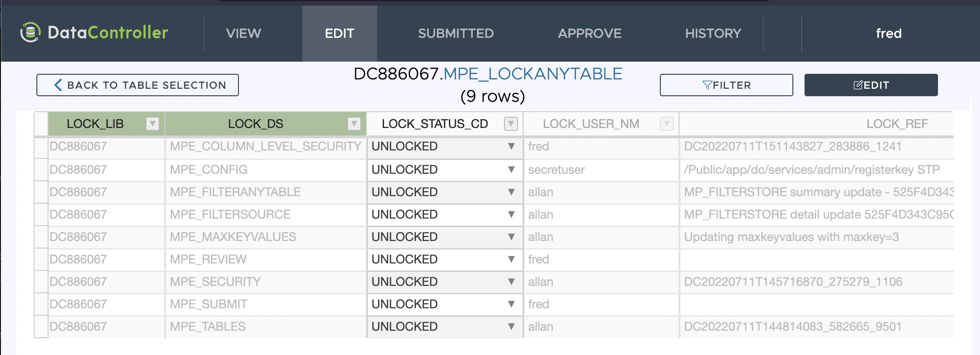980x355 pixels.
Task: Select the row header of MPE_REVIEW row
Action: click(41, 259)
